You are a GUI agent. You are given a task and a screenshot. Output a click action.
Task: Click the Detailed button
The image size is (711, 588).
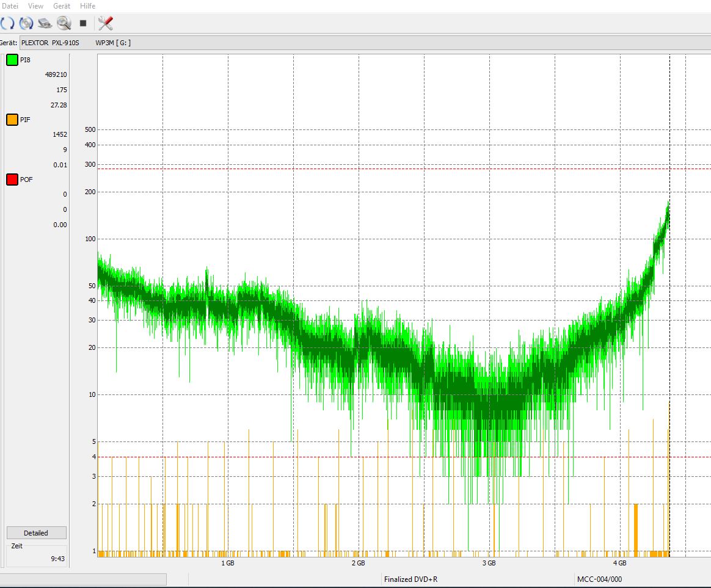(x=36, y=532)
